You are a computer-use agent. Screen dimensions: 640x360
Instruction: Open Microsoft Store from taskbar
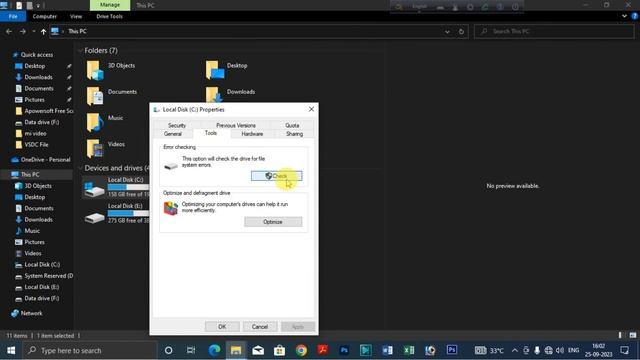click(280, 350)
